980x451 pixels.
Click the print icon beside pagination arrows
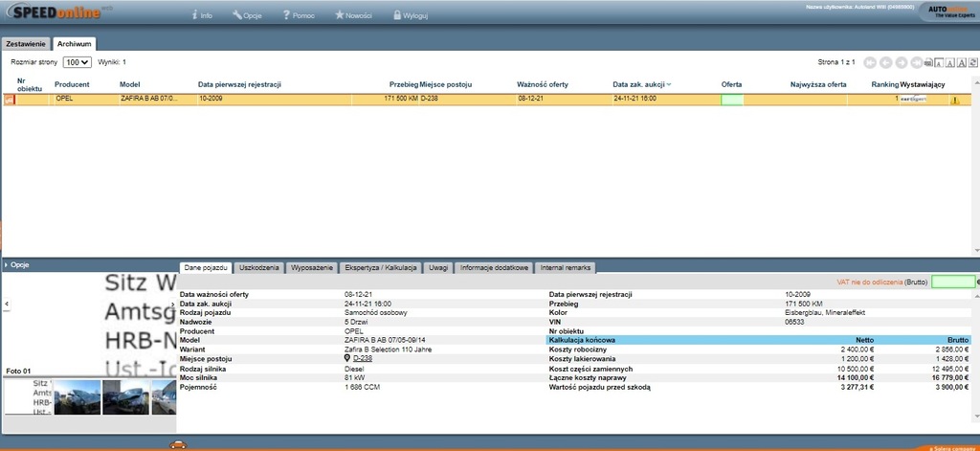coord(928,62)
